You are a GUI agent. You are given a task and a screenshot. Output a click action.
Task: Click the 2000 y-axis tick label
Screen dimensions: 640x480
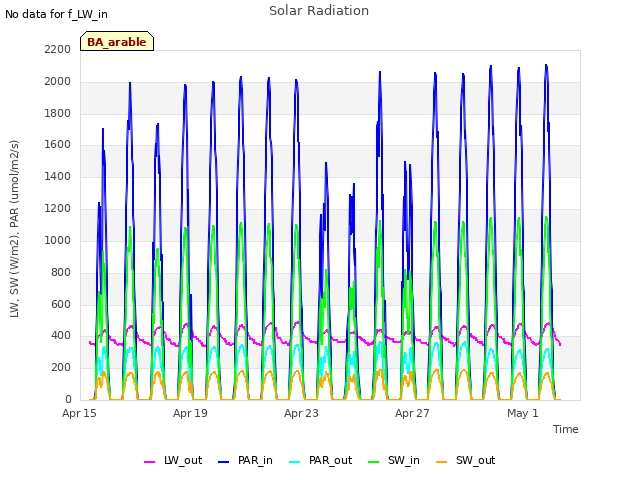(58, 81)
